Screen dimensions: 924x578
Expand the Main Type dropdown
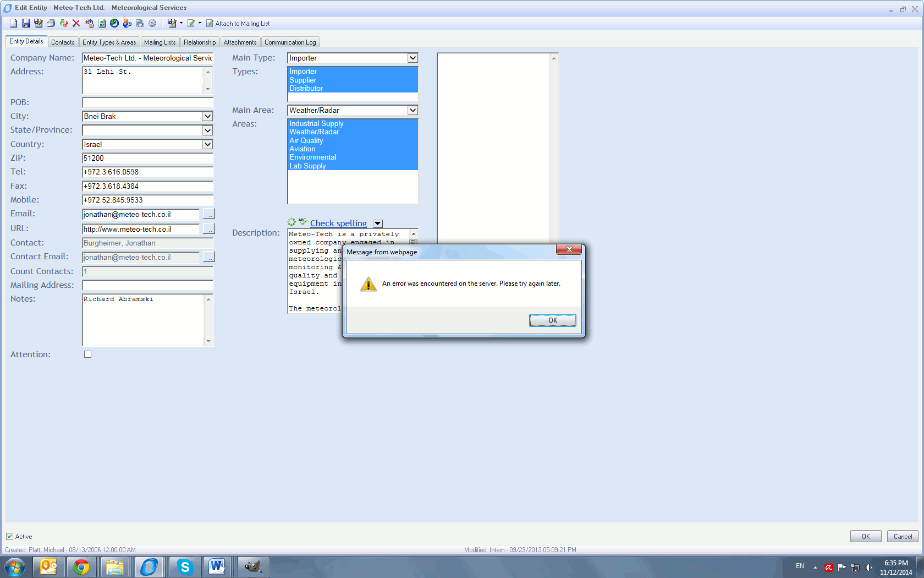(413, 58)
